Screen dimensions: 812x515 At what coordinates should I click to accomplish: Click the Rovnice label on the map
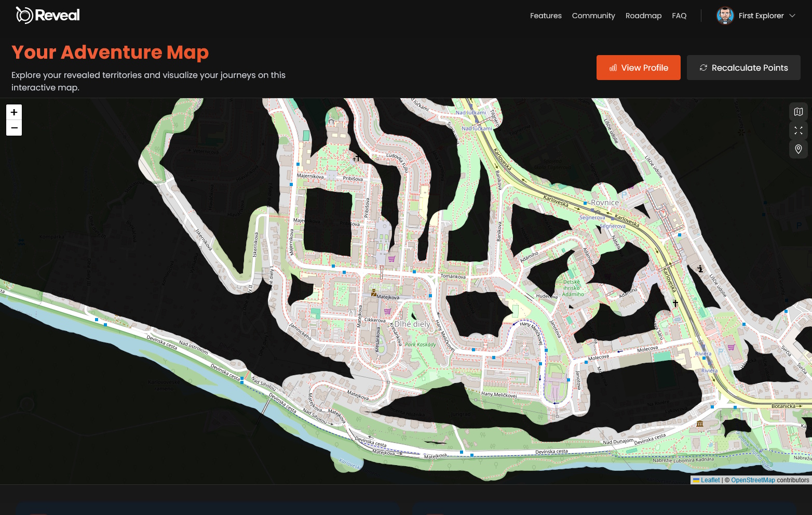(604, 202)
